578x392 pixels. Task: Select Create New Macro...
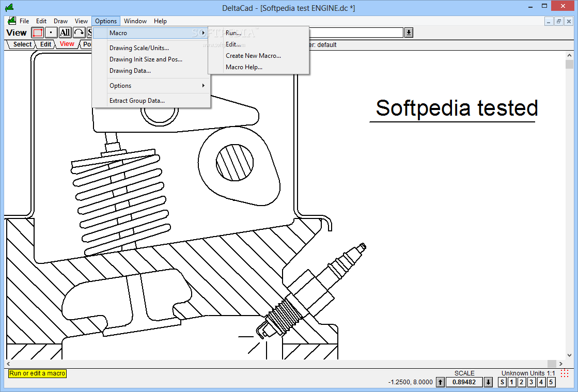click(258, 56)
